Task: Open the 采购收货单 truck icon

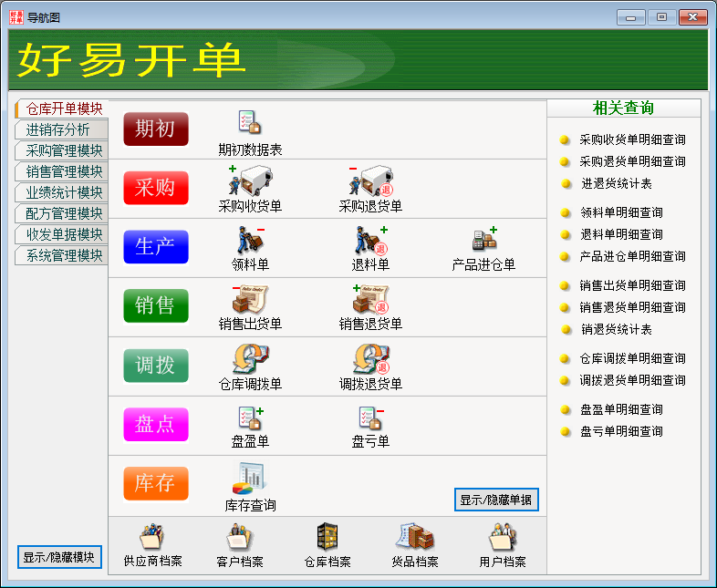Action: click(x=250, y=181)
